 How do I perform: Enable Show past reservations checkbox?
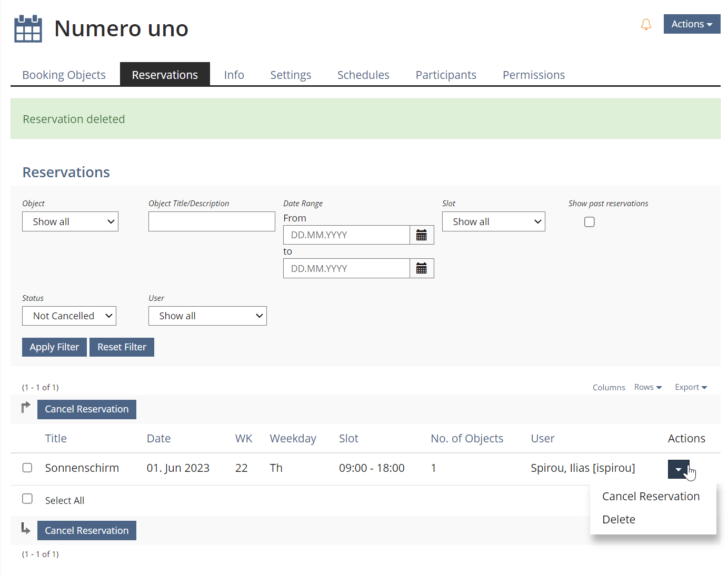589,222
